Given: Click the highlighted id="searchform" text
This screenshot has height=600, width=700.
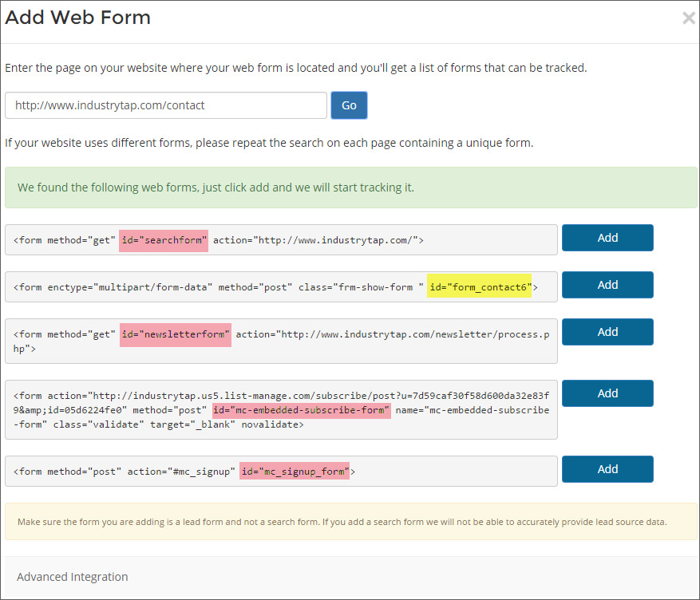Looking at the screenshot, I should pyautogui.click(x=164, y=241).
